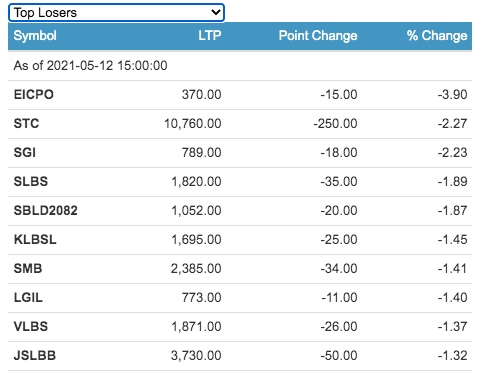The width and height of the screenshot is (483, 377).
Task: Open the LGIL symbol link
Action: (28, 298)
